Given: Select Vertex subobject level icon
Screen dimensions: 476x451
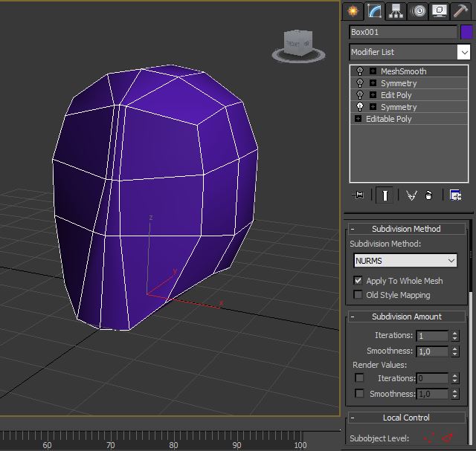Looking at the screenshot, I should [428, 438].
